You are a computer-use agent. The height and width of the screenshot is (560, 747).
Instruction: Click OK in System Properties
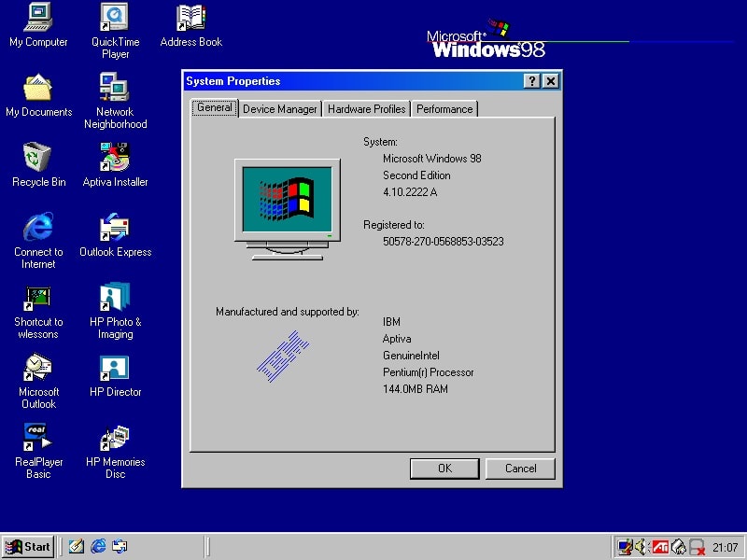[444, 469]
